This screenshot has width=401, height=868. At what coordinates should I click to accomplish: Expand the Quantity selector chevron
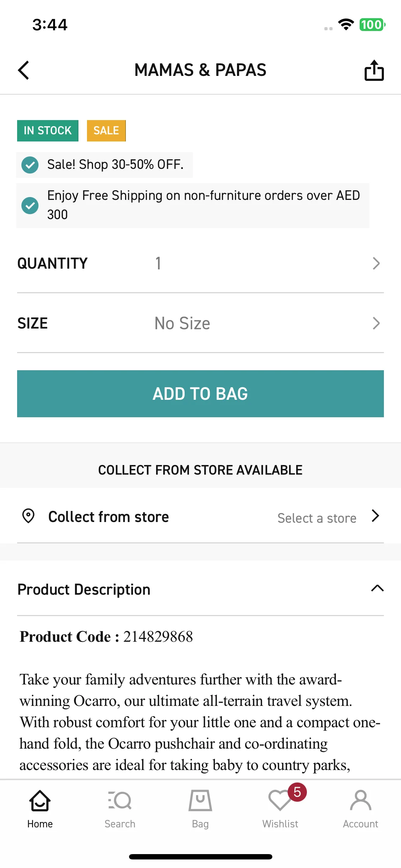[x=376, y=263]
